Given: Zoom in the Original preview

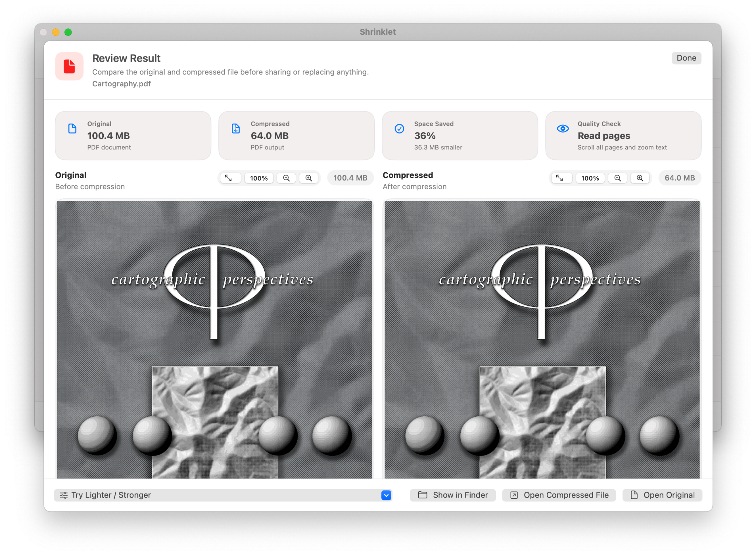Looking at the screenshot, I should click(x=309, y=178).
